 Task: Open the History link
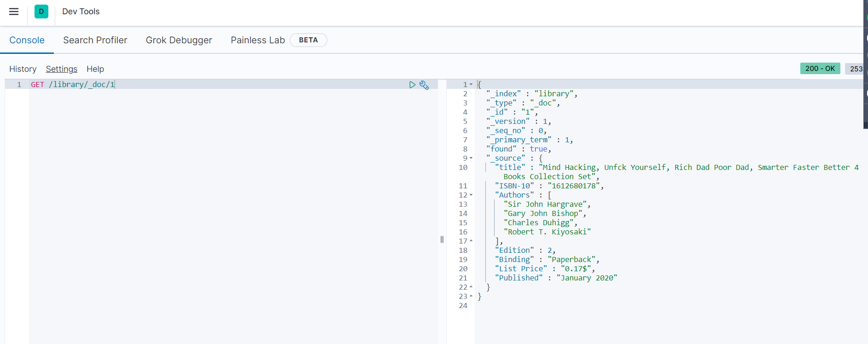click(23, 69)
